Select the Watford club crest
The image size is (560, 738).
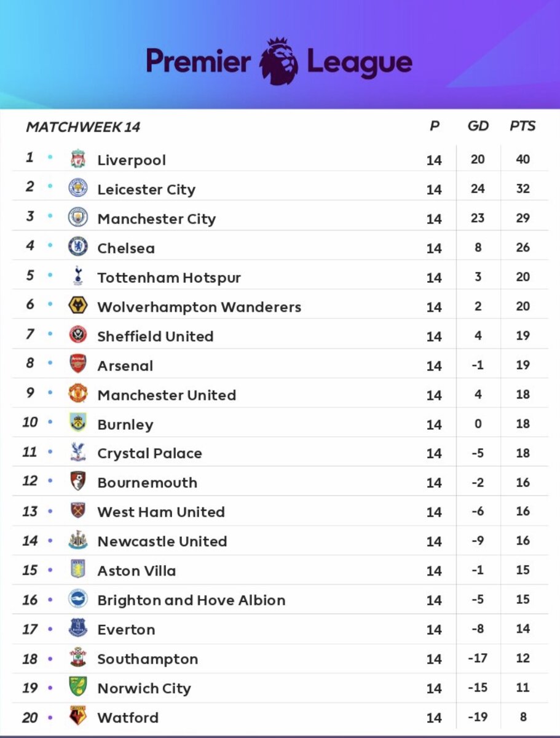click(78, 716)
